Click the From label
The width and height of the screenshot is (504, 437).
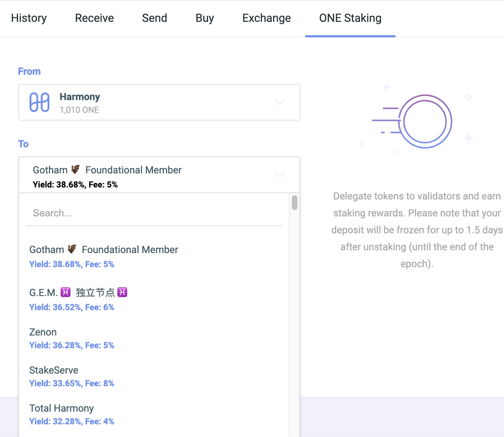29,71
